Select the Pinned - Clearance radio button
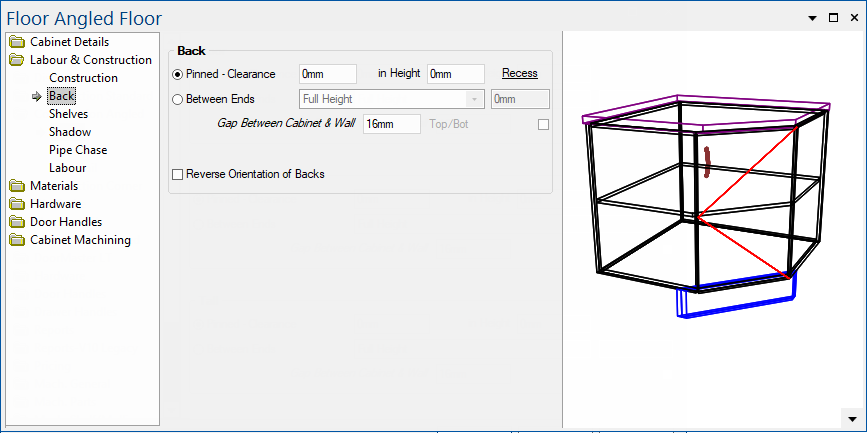 (178, 74)
